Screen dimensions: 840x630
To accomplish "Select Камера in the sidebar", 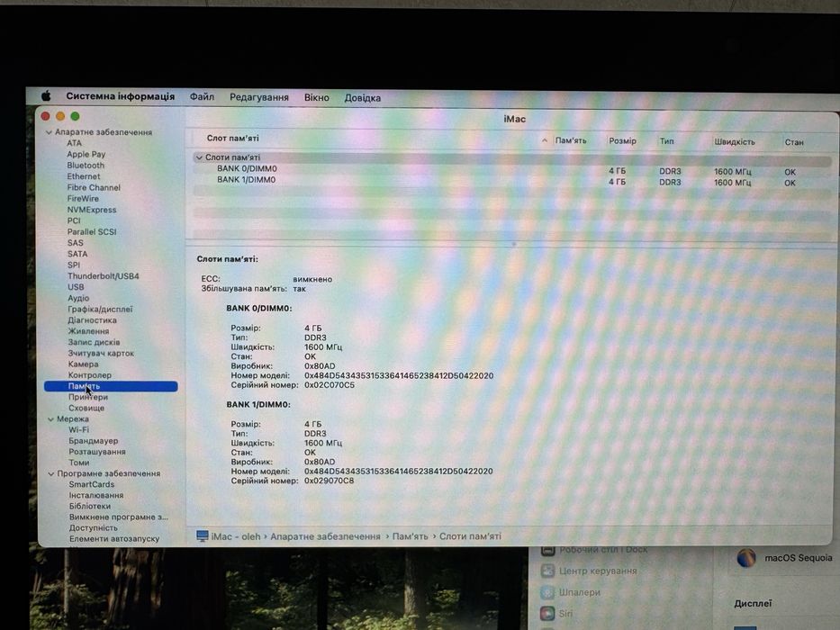I will point(84,364).
